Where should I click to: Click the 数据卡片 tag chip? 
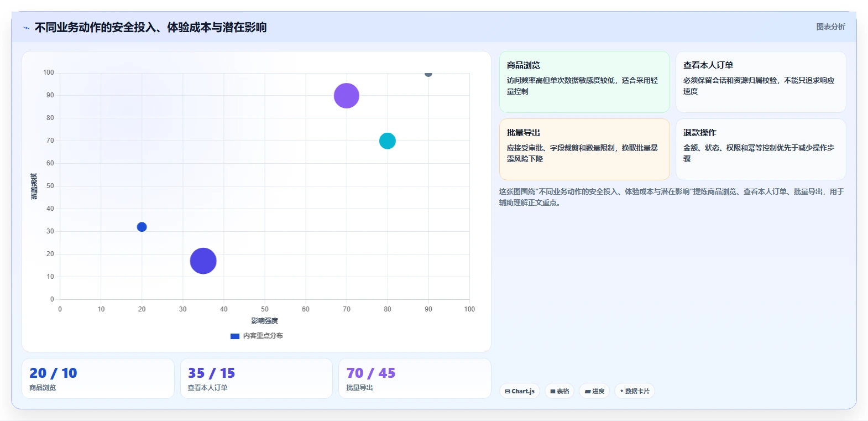pyautogui.click(x=635, y=391)
